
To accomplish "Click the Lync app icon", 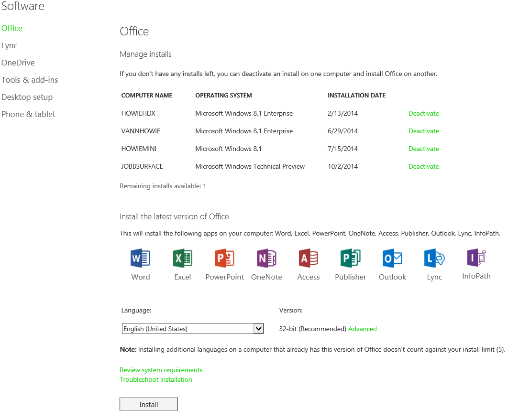I will (434, 258).
